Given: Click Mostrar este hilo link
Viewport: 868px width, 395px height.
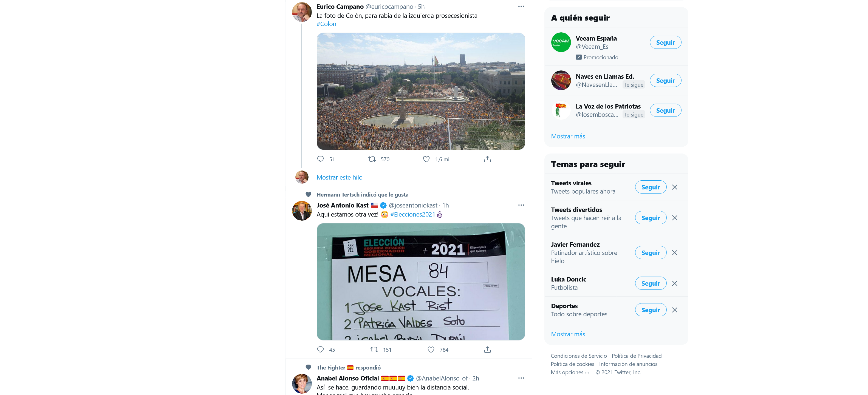Looking at the screenshot, I should pos(339,177).
